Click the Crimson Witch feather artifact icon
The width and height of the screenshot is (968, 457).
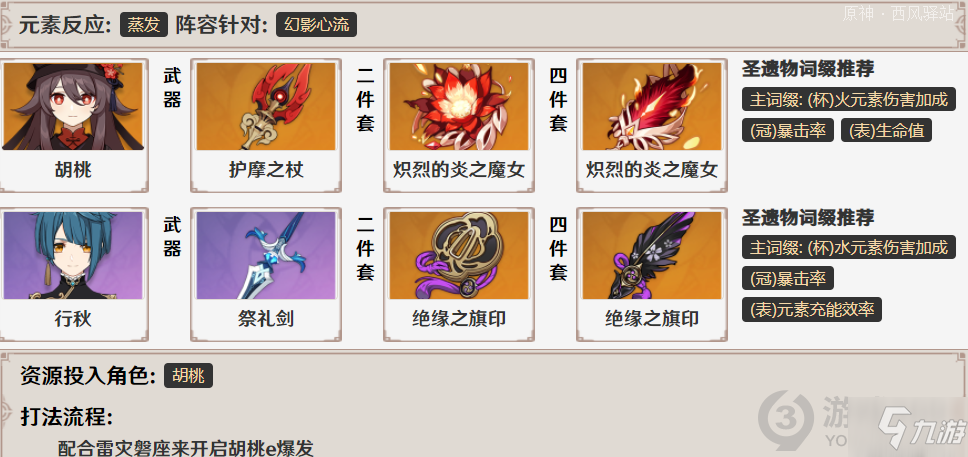[652, 106]
